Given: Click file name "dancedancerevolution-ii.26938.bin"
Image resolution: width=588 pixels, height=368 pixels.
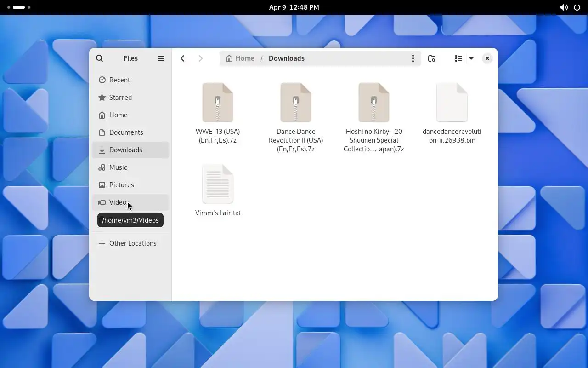Looking at the screenshot, I should point(452,136).
